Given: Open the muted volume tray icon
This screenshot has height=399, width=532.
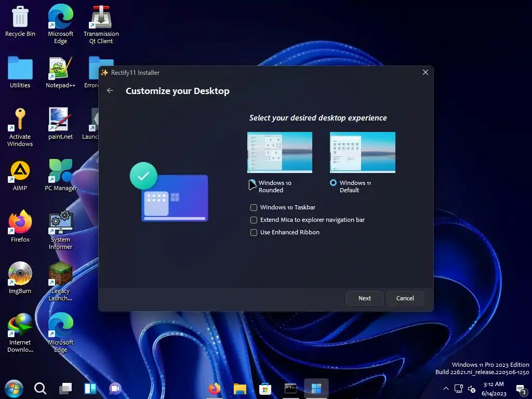Looking at the screenshot, I should 472,389.
